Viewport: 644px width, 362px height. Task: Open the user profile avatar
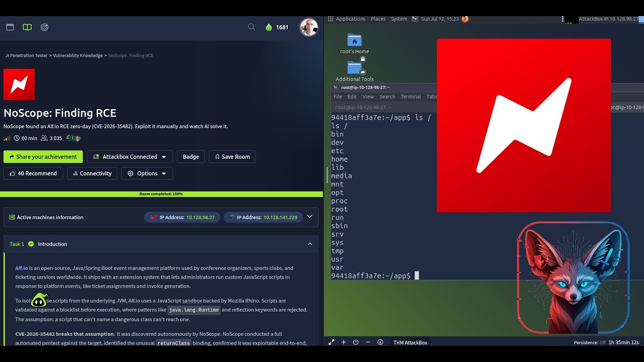point(308,27)
